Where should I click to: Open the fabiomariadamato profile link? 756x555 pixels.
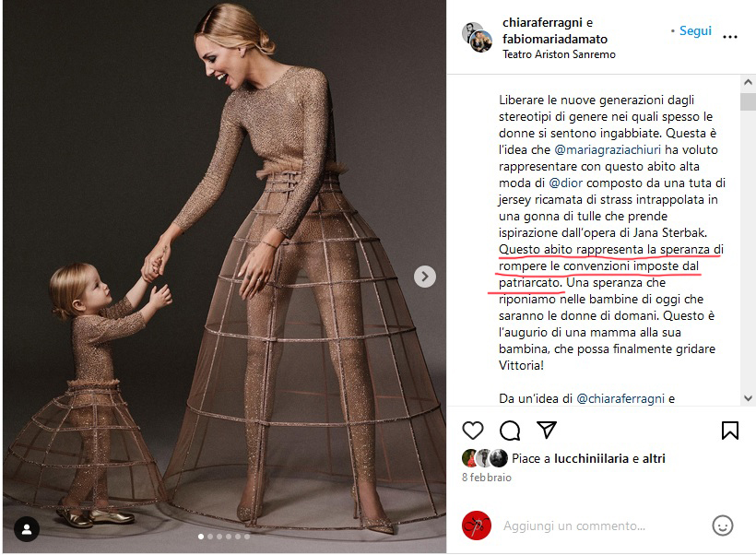point(555,39)
